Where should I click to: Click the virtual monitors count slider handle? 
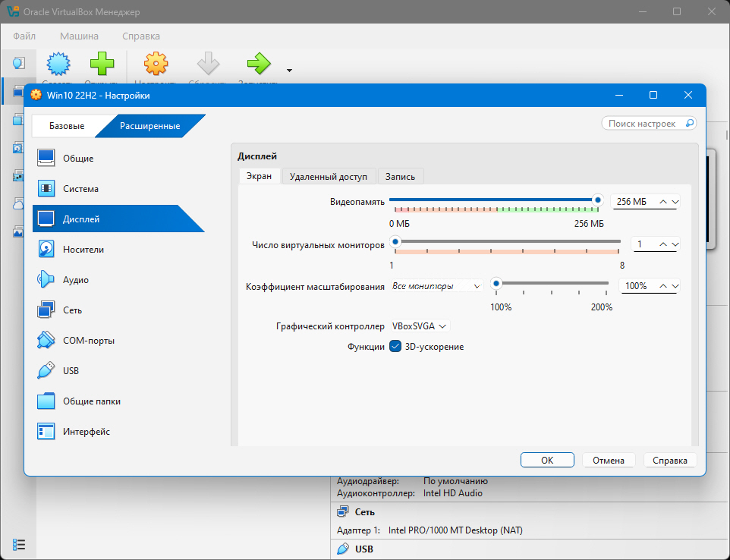[x=395, y=241]
